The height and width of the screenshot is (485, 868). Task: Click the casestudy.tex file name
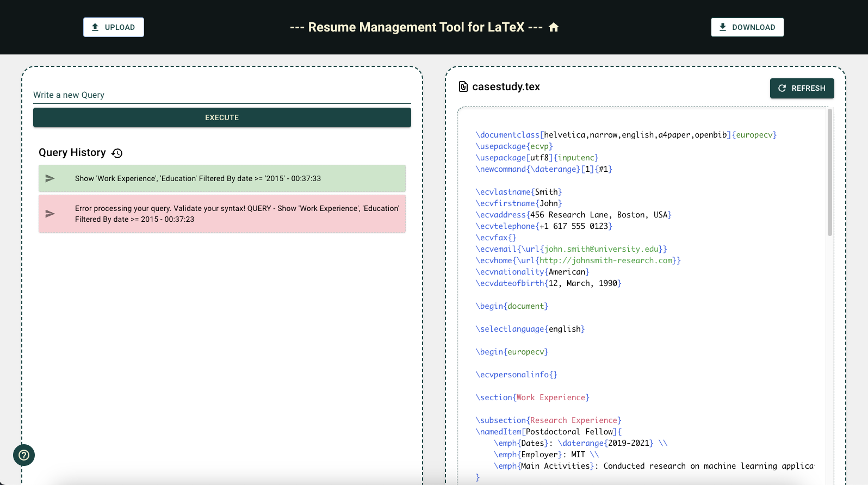click(506, 87)
